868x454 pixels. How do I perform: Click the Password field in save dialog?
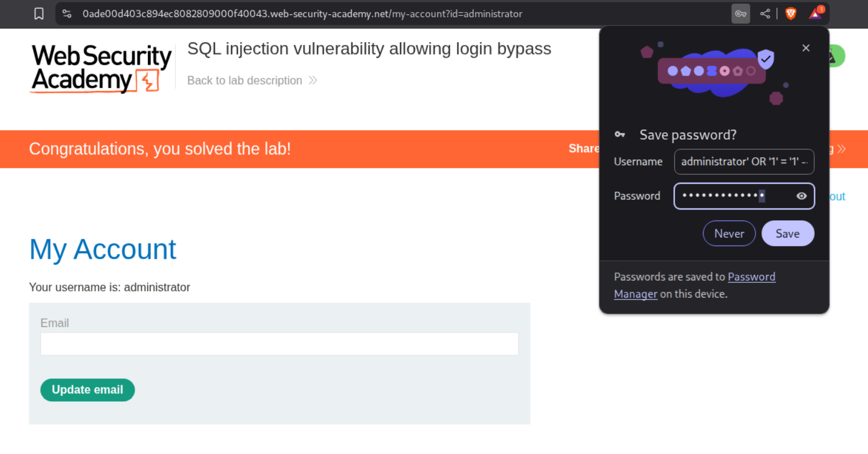point(733,196)
